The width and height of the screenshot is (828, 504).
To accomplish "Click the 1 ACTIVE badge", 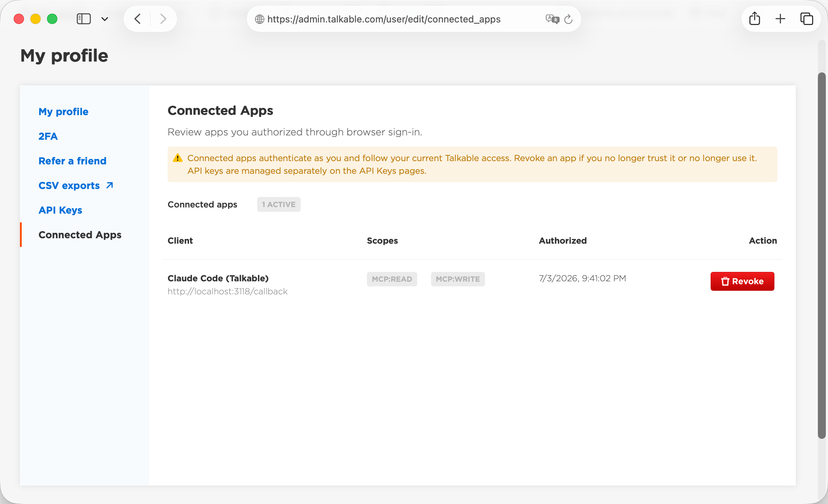I will coord(279,205).
